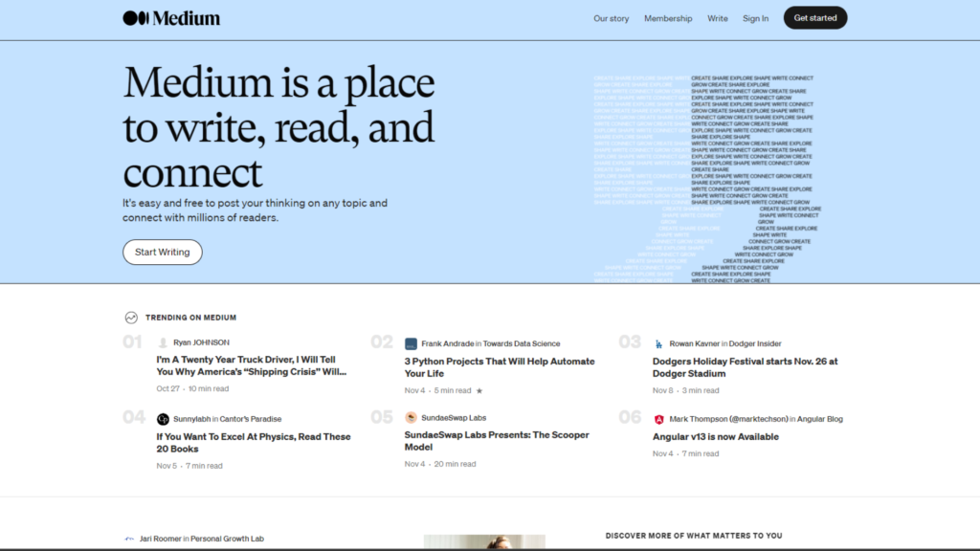This screenshot has height=551, width=980.
Task: Click Ryan JOHNSON's avatar icon
Action: (162, 343)
